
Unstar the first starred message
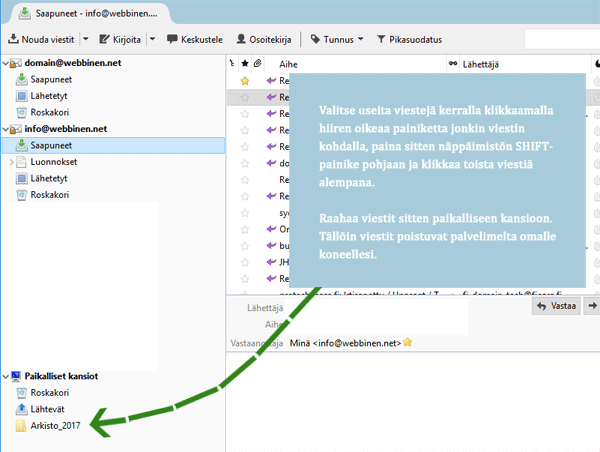[245, 81]
